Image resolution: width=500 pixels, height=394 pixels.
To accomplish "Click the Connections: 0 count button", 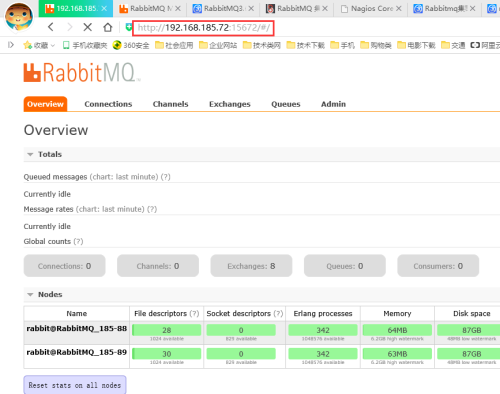I will 64,266.
